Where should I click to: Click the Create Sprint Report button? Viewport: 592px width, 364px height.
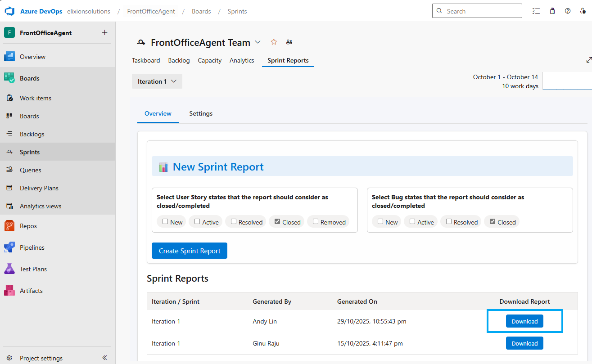click(x=190, y=251)
